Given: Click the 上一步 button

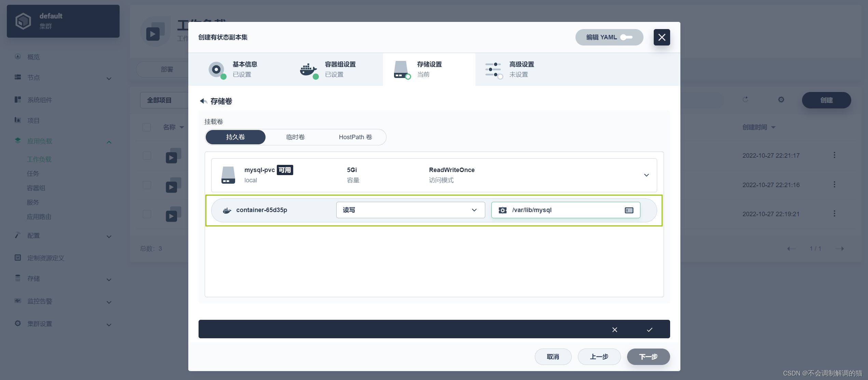Looking at the screenshot, I should pos(599,357).
